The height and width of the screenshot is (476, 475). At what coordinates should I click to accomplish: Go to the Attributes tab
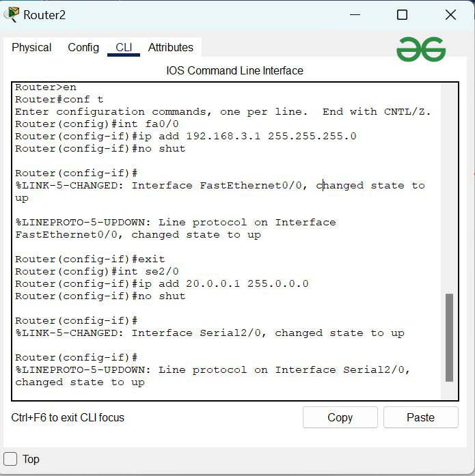pos(170,47)
